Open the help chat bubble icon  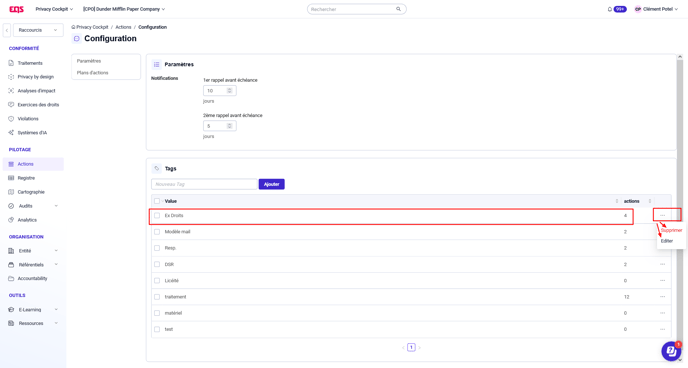click(671, 350)
